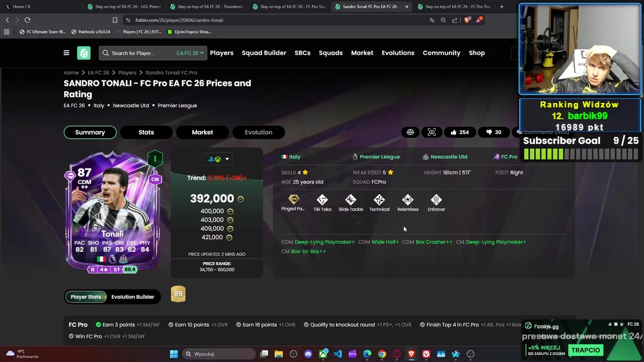Toggle the Player Stats view
644x362 pixels.
[86, 297]
